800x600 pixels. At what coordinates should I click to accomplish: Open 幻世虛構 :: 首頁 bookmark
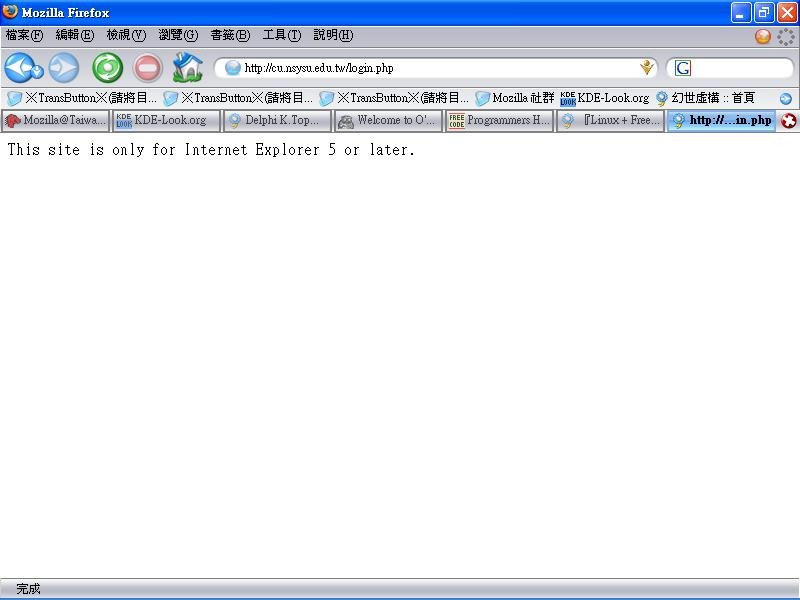705,97
